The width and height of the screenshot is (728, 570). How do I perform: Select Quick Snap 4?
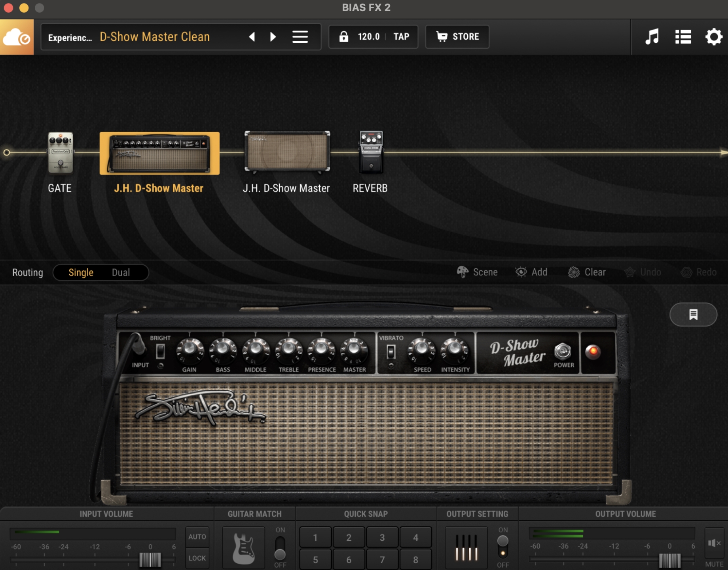(415, 538)
